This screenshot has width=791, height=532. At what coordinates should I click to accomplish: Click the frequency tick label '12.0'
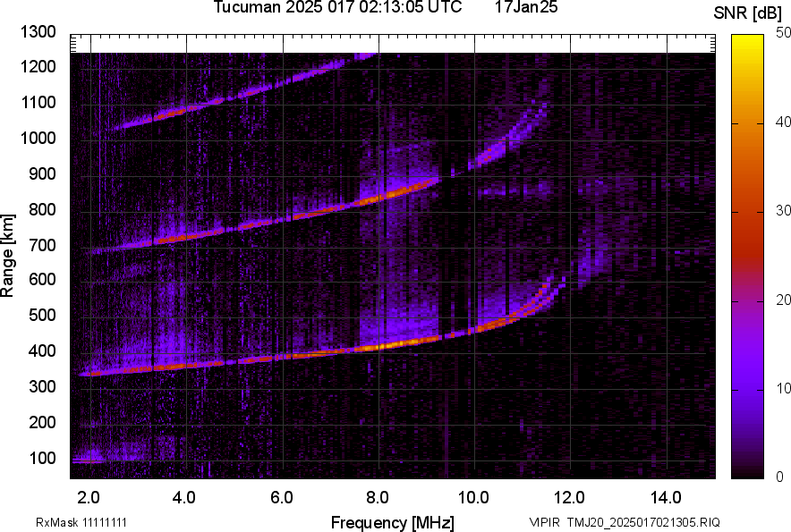570,498
